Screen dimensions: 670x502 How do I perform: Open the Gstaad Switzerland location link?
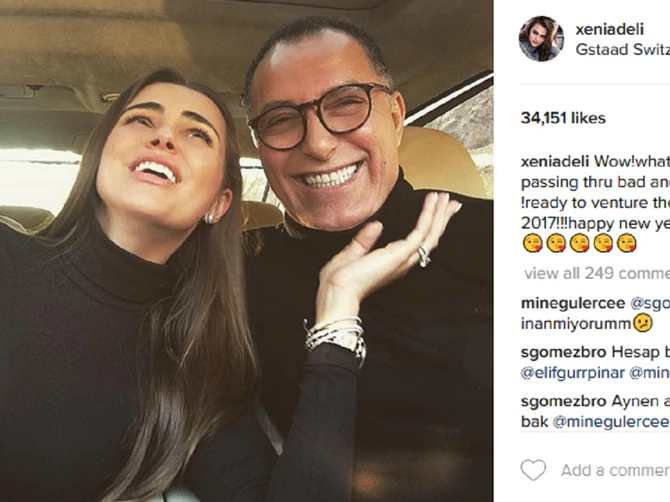[622, 49]
